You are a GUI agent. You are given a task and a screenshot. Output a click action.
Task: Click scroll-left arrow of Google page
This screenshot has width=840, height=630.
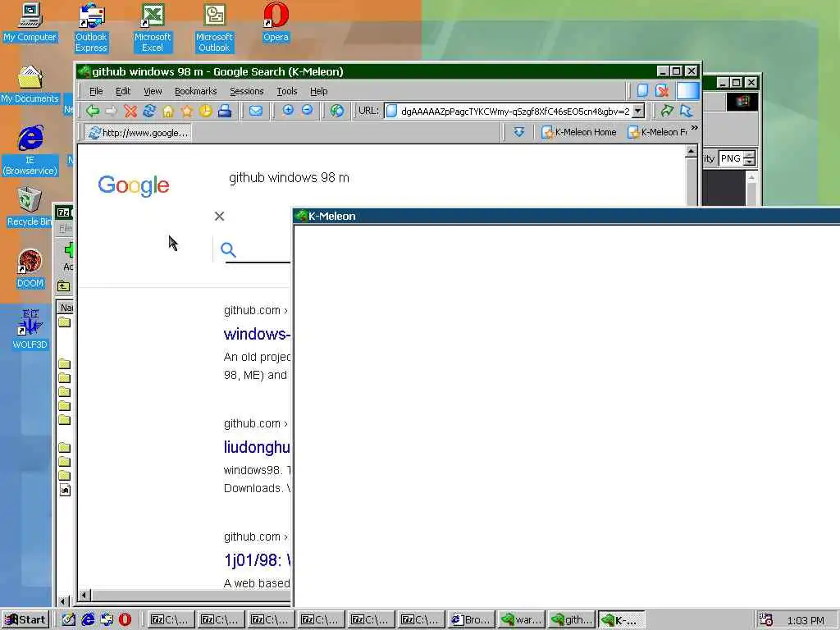click(x=84, y=596)
